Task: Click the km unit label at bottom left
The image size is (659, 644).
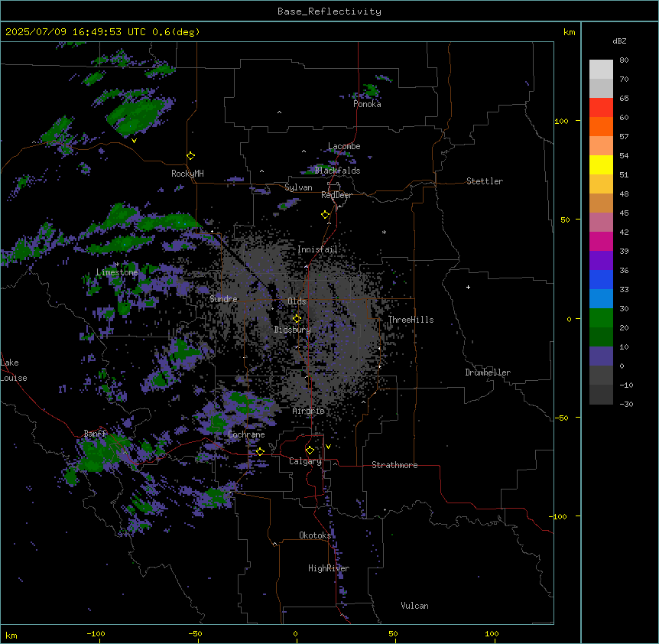Action: click(11, 635)
